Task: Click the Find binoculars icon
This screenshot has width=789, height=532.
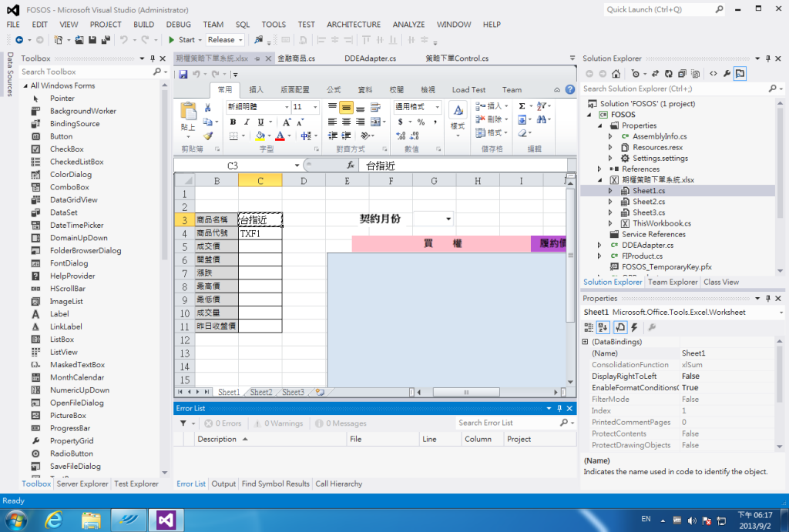Action: point(542,119)
